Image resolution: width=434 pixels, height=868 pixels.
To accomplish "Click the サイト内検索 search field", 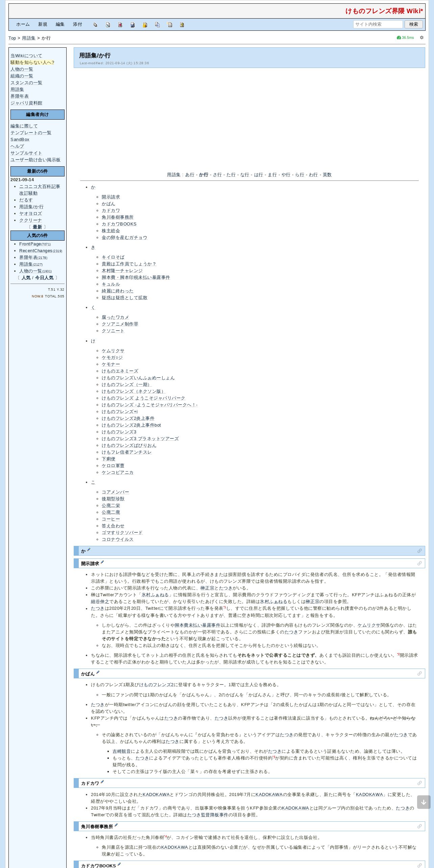I will [x=378, y=24].
